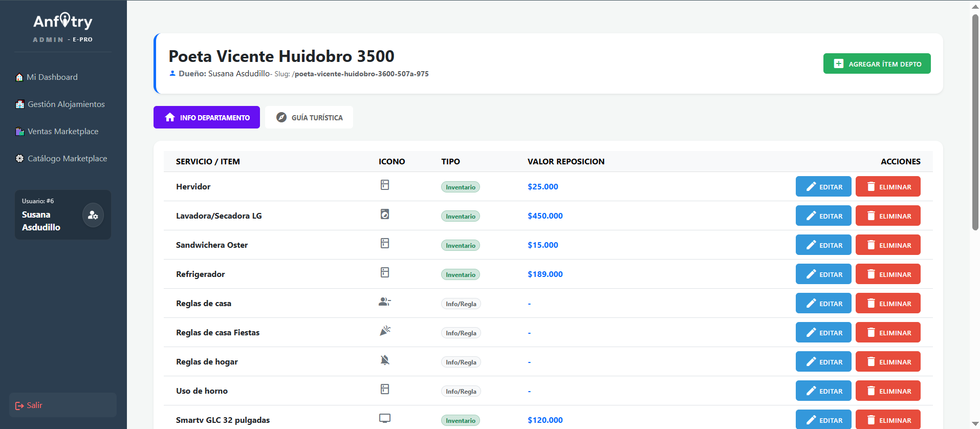The image size is (980, 429).
Task: Click the TIPO column header
Action: [451, 162]
